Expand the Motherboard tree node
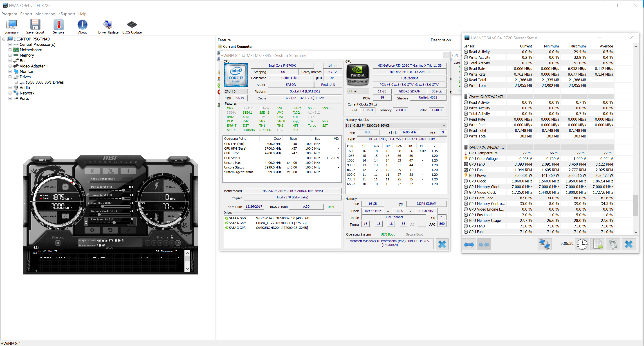 click(x=10, y=50)
